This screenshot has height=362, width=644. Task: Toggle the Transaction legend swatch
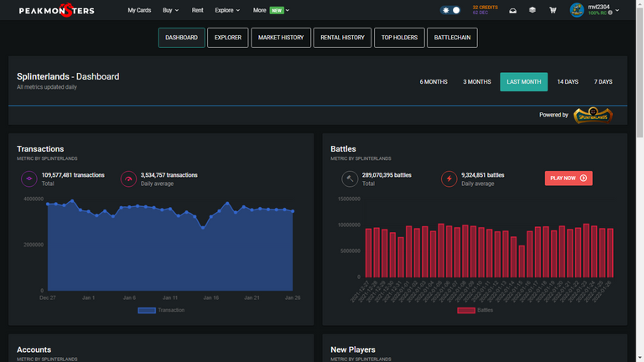[147, 310]
